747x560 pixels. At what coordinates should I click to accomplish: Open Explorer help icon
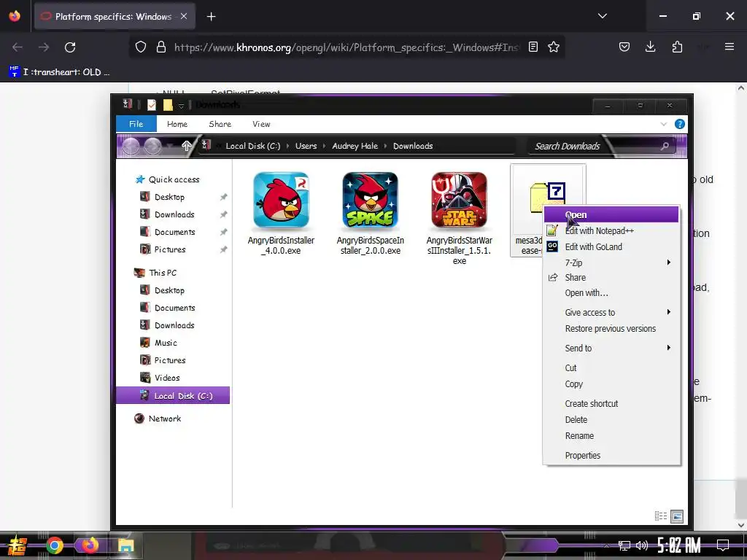pos(680,124)
